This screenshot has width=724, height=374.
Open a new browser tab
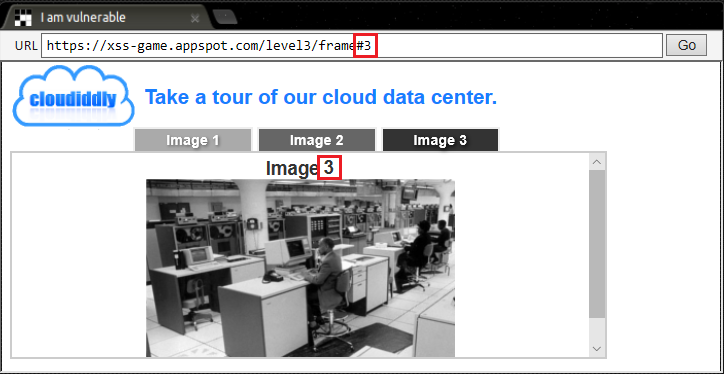tap(225, 18)
